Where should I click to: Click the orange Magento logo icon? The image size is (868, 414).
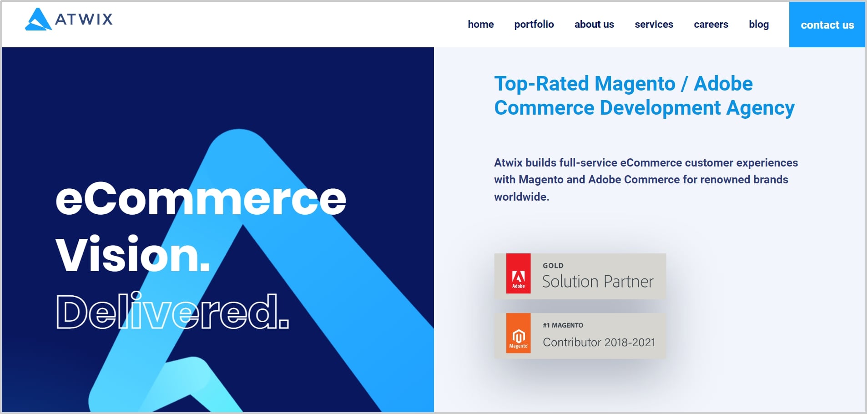pyautogui.click(x=518, y=333)
